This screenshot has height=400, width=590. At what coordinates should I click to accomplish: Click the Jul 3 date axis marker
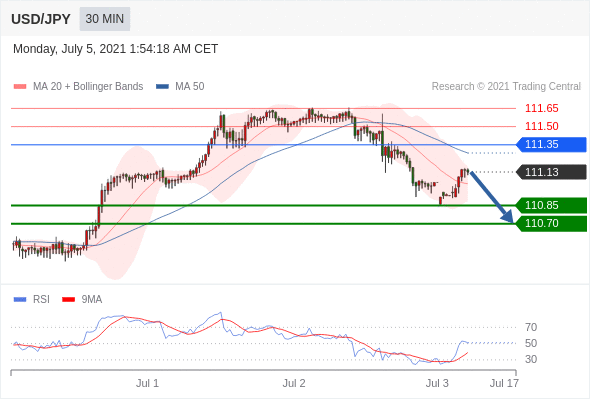(437, 383)
